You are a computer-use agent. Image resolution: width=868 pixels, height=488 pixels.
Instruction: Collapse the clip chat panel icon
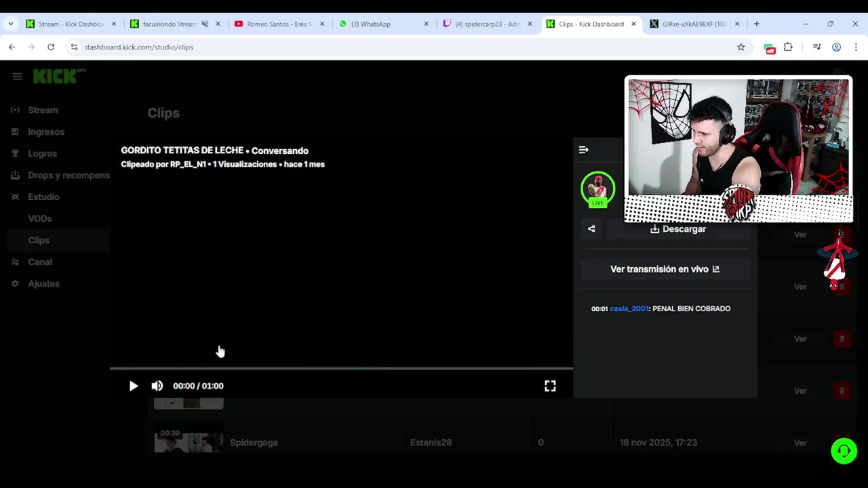coord(584,150)
